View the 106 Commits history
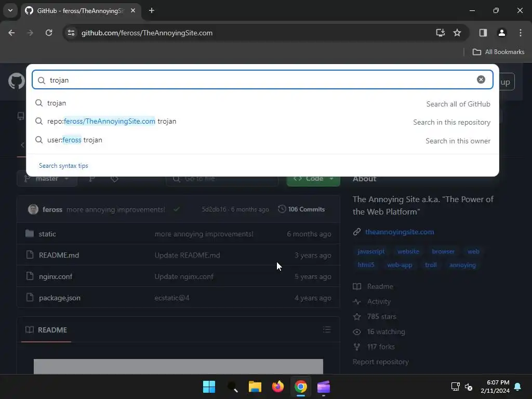 (x=301, y=209)
